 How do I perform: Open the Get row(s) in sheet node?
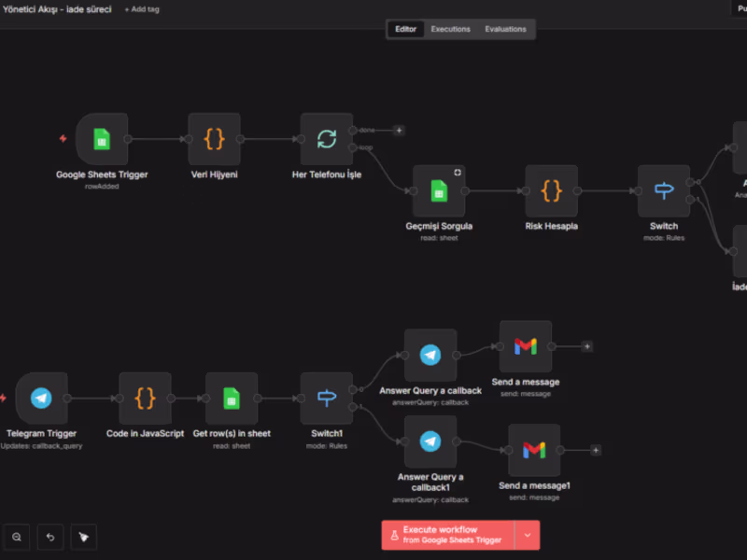pyautogui.click(x=230, y=396)
